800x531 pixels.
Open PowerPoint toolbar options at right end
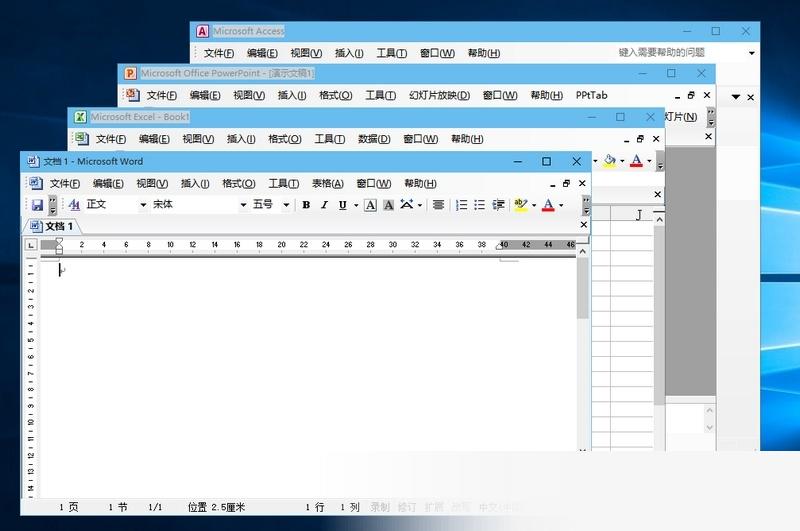(x=711, y=117)
